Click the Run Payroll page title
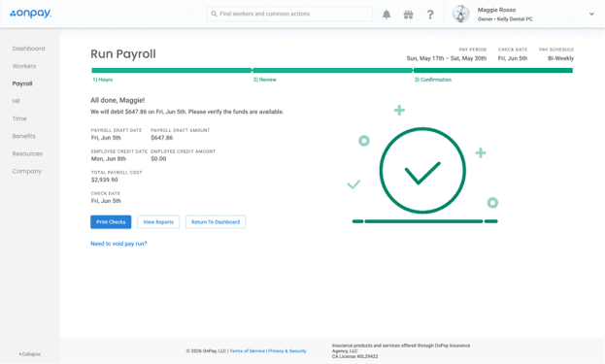605x364 pixels. [x=123, y=54]
